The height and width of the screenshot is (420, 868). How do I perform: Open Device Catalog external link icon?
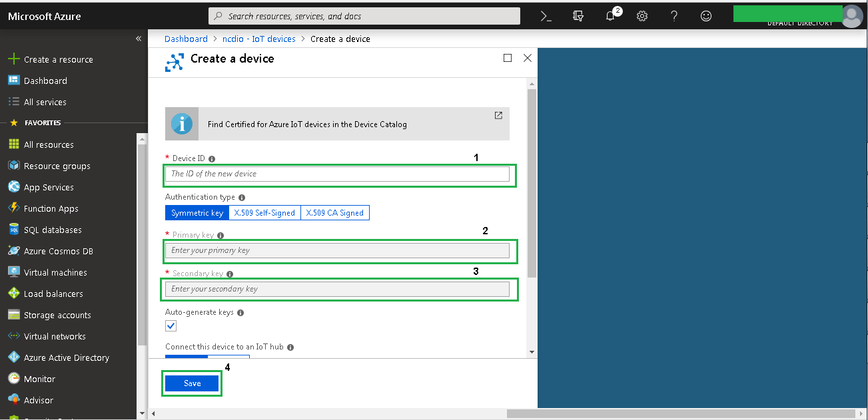pyautogui.click(x=498, y=115)
